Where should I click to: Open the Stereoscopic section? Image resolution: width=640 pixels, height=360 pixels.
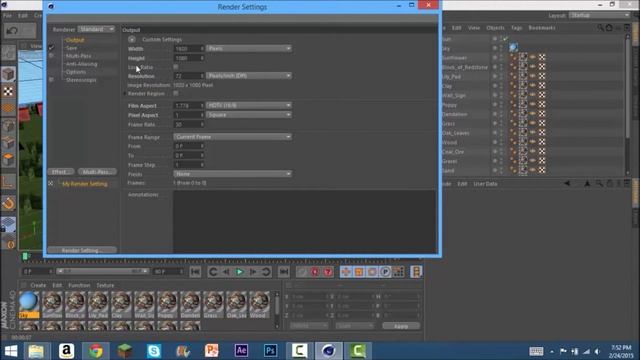[81, 80]
